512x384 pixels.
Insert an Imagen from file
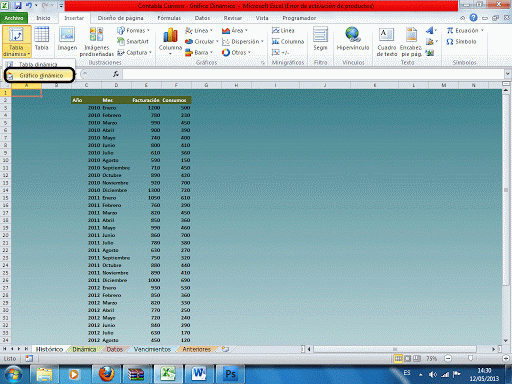pyautogui.click(x=67, y=40)
